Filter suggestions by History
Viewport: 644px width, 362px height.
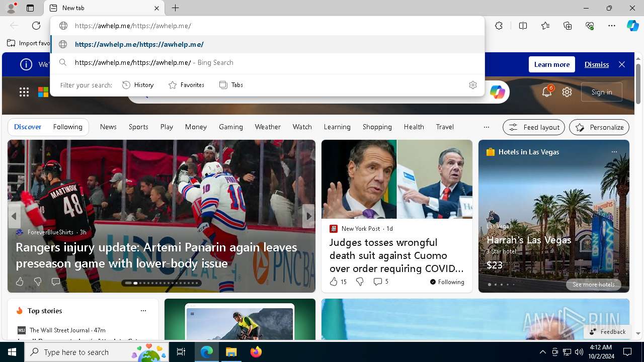(138, 85)
